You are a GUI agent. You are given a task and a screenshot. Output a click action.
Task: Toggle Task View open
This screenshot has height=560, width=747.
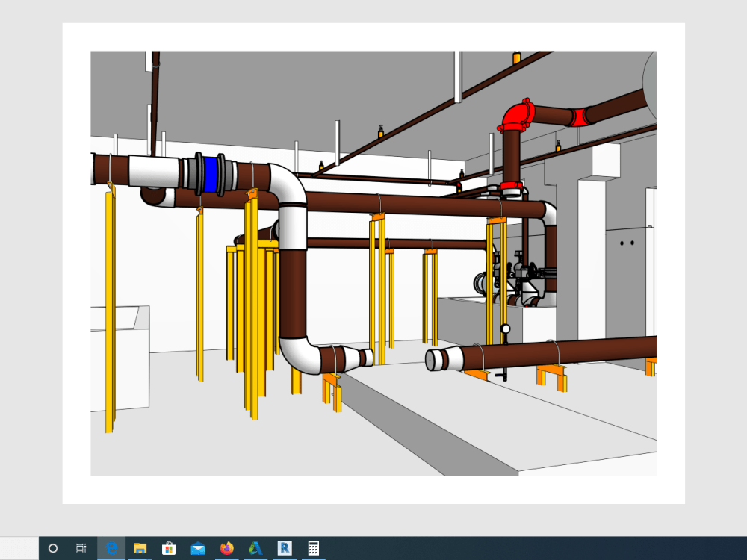tap(81, 549)
